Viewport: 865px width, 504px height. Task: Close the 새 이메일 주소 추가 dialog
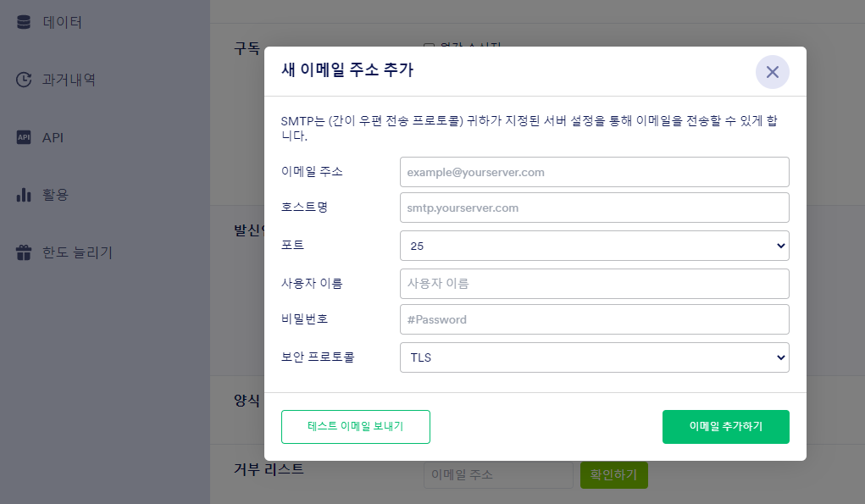pyautogui.click(x=772, y=72)
